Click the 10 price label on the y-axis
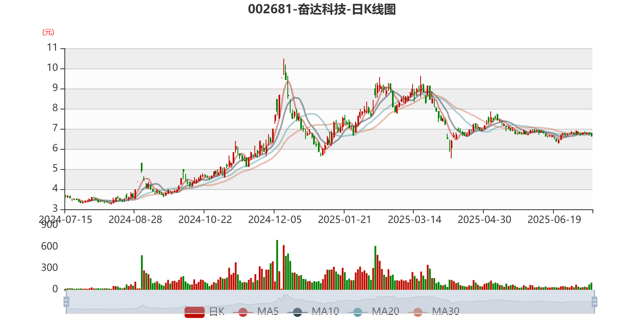The height and width of the screenshot is (322, 644). pyautogui.click(x=53, y=68)
